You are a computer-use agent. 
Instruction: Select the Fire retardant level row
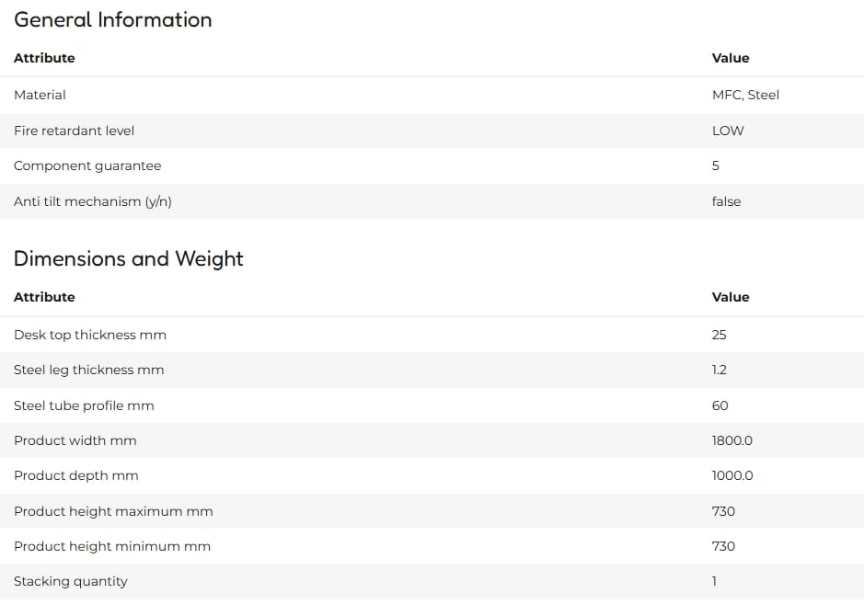[x=432, y=131]
